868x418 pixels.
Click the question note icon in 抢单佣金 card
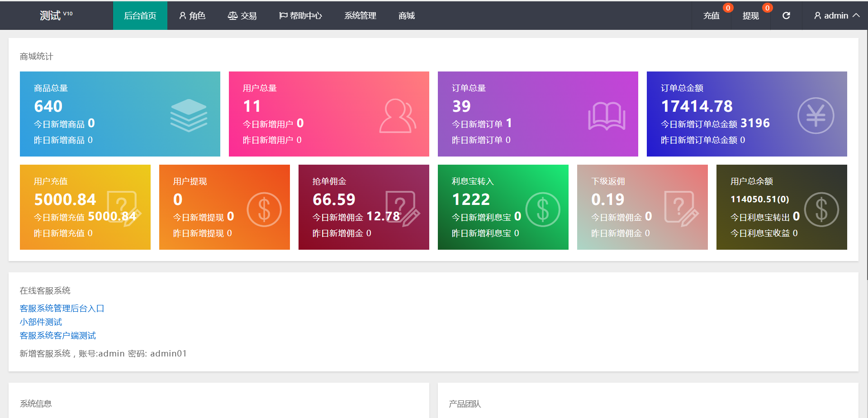click(403, 209)
